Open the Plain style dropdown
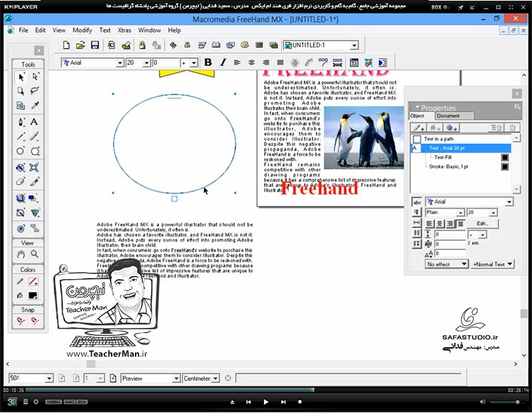This screenshot has height=413, width=532. [x=460, y=212]
